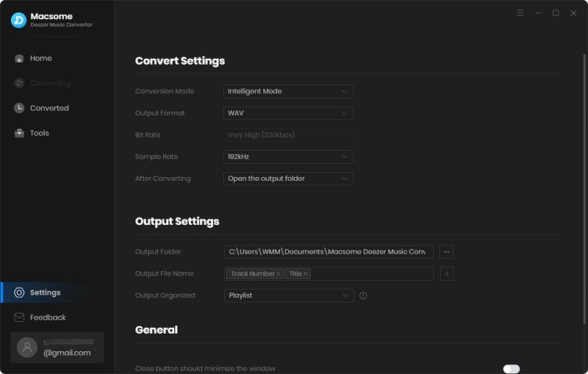Open the Feedback section
This screenshot has height=374, width=588.
click(48, 317)
